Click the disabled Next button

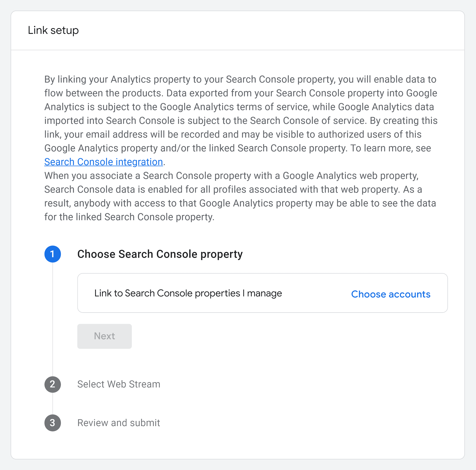(105, 336)
